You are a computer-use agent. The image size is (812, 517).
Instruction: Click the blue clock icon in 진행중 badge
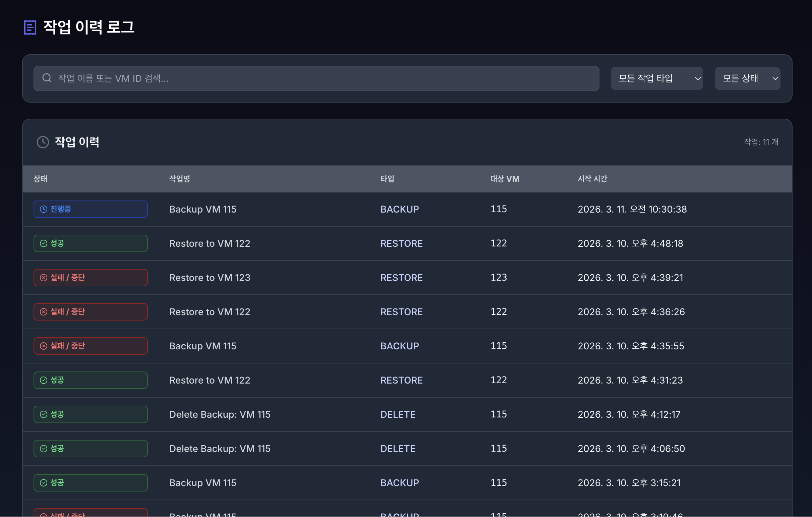[x=44, y=209]
